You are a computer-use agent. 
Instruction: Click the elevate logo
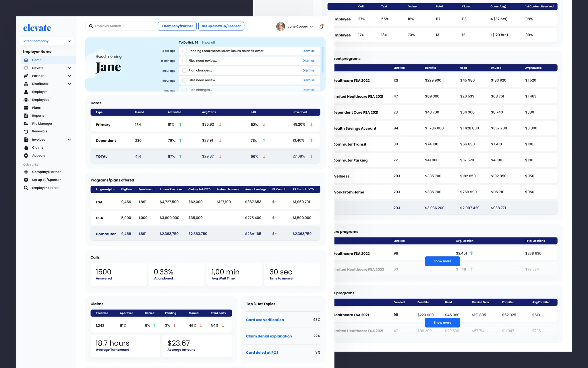pyautogui.click(x=37, y=28)
